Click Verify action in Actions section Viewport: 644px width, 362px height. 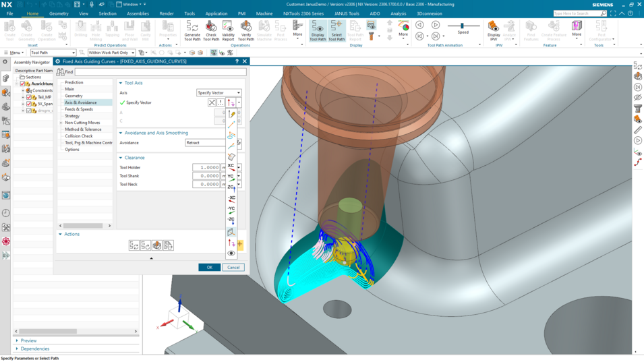pyautogui.click(x=157, y=245)
